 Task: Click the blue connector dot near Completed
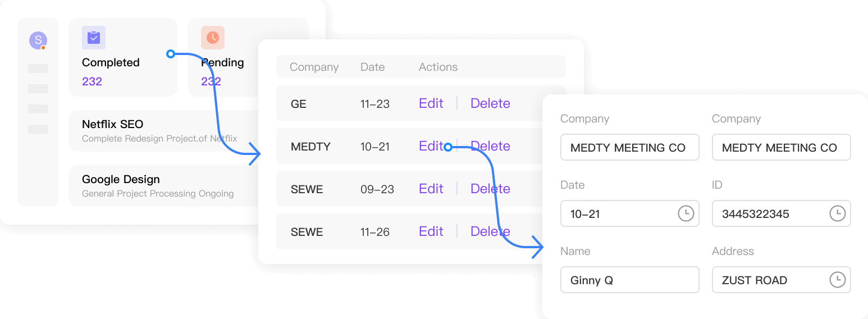(x=171, y=54)
